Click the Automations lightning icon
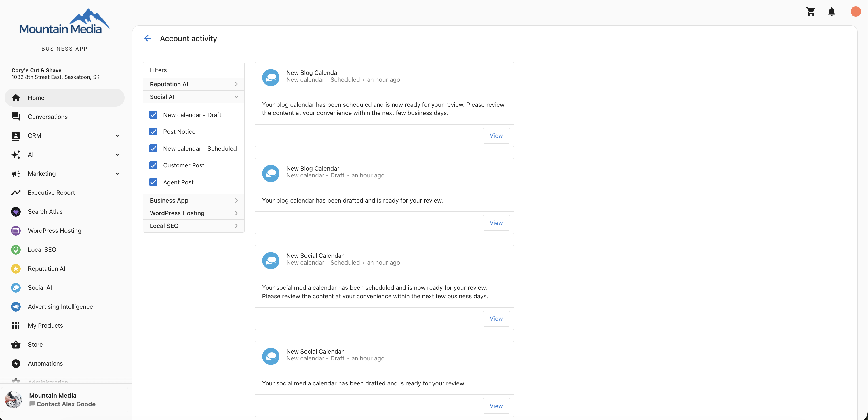This screenshot has height=420, width=868. pyautogui.click(x=16, y=363)
